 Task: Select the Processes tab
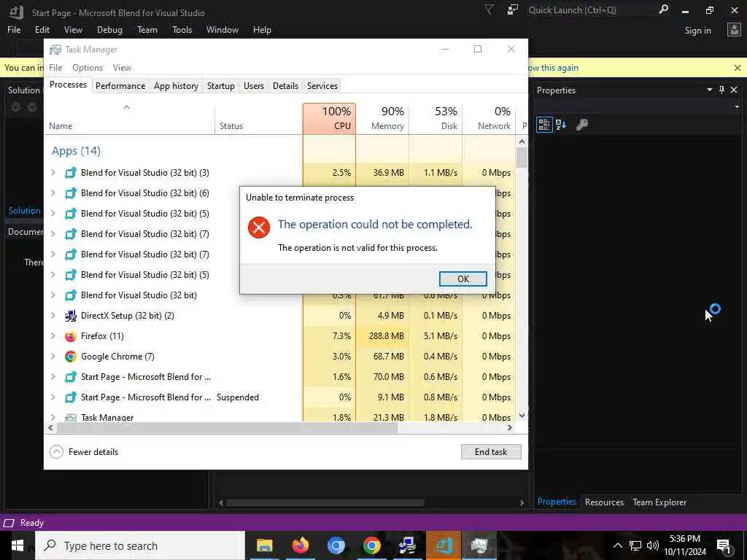68,85
